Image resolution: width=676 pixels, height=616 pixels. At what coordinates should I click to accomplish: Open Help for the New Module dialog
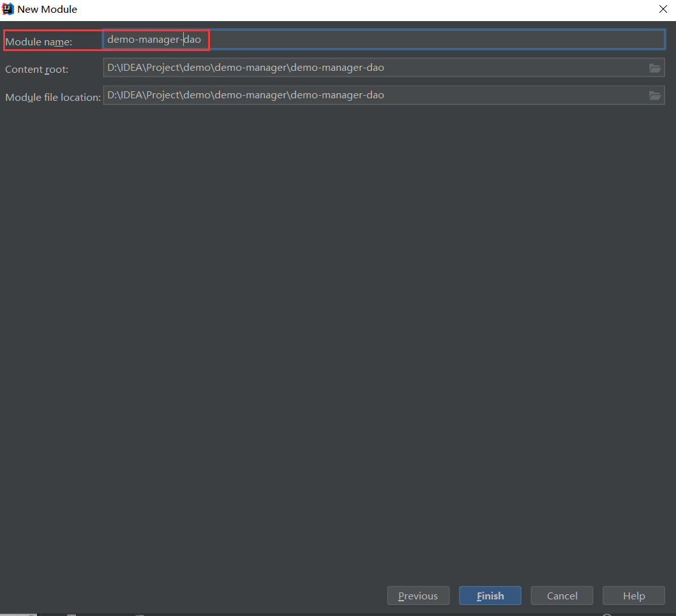[634, 596]
